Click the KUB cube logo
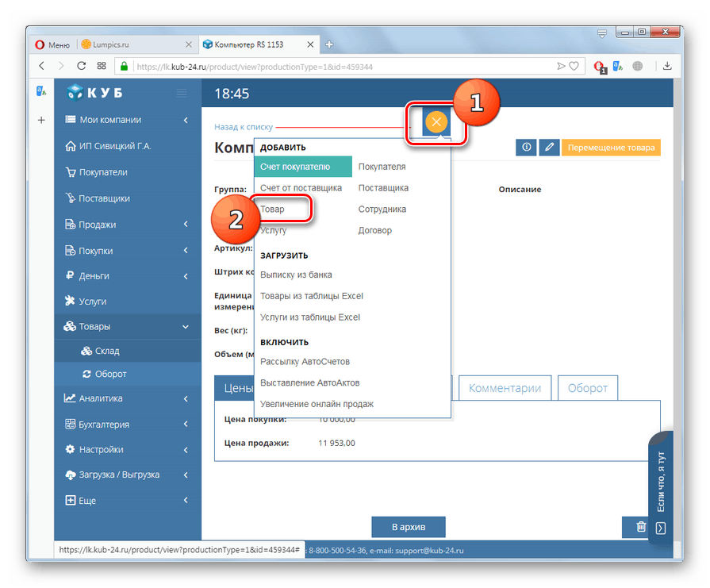This screenshot has width=710, height=588. (x=94, y=92)
